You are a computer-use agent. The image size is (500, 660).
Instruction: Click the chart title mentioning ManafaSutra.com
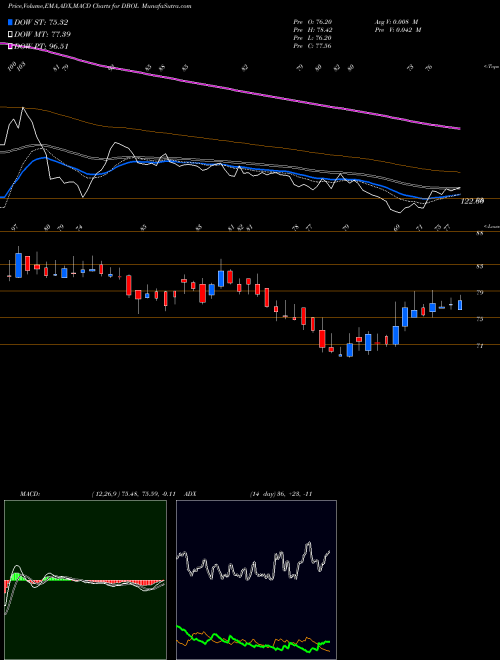100,7
